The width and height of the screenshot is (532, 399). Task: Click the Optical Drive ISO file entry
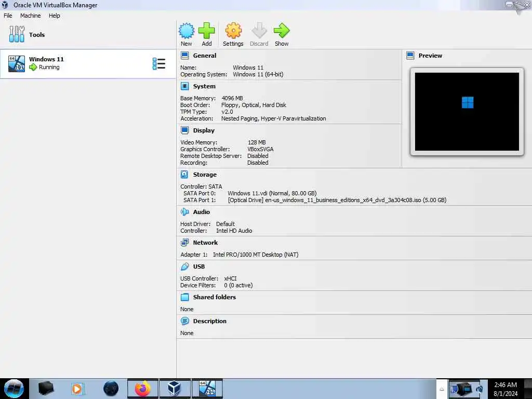pos(337,200)
